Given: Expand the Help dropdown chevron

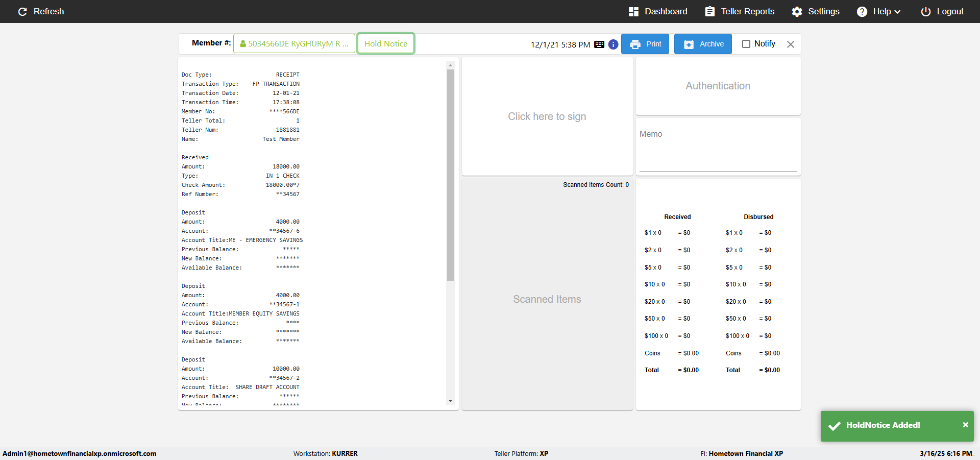Looking at the screenshot, I should (x=897, y=12).
